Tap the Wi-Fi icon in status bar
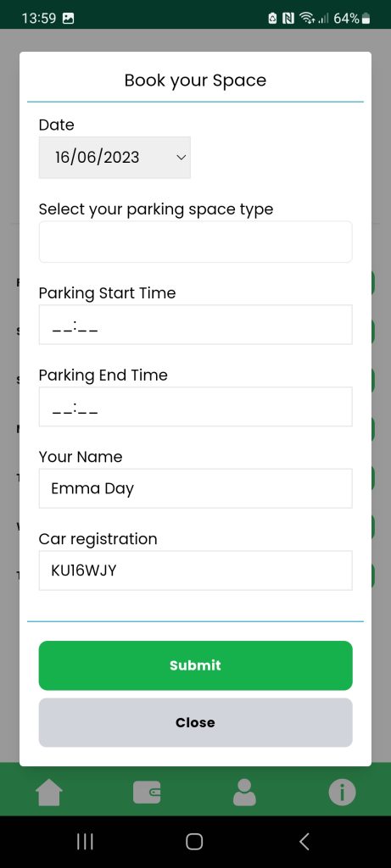391x868 pixels. point(305,19)
